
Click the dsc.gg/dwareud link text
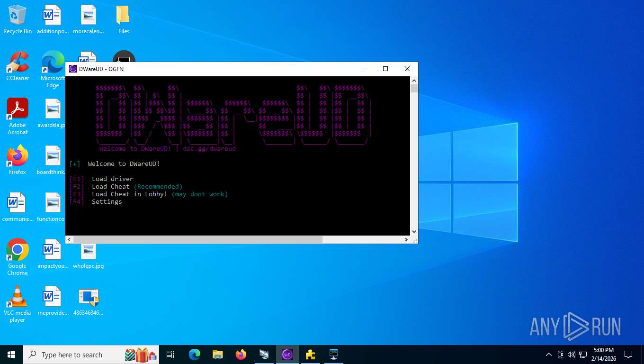pos(209,148)
